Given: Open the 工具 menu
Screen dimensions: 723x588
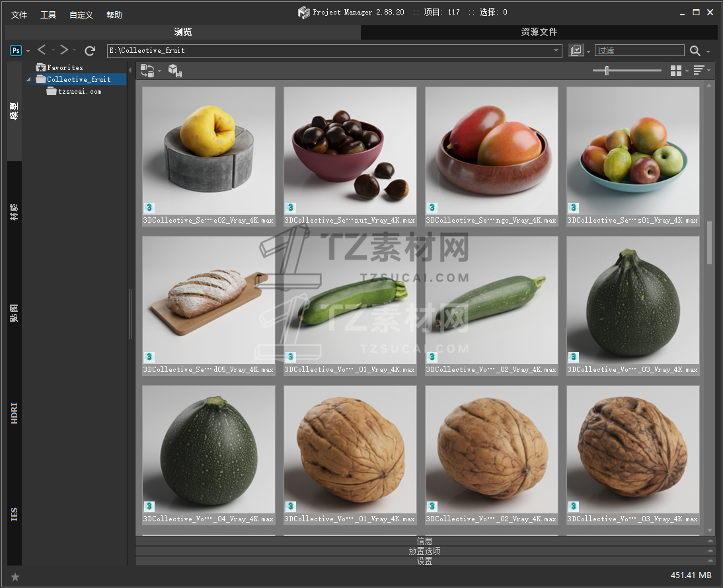Looking at the screenshot, I should [48, 15].
